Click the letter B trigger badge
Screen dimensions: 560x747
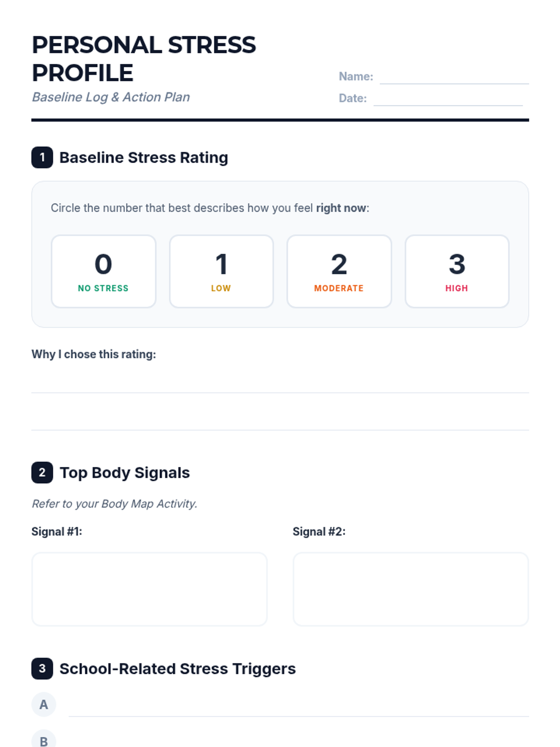pos(43,740)
